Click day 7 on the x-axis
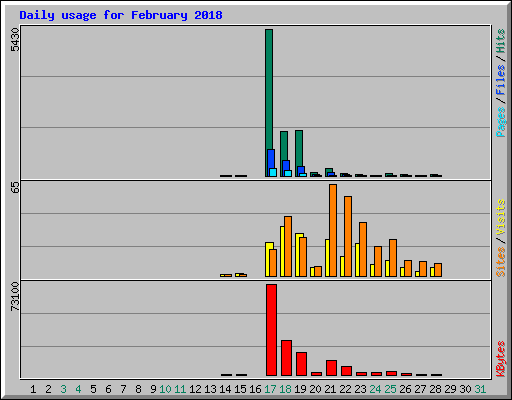Screen dimensions: 512x400 (x=123, y=389)
